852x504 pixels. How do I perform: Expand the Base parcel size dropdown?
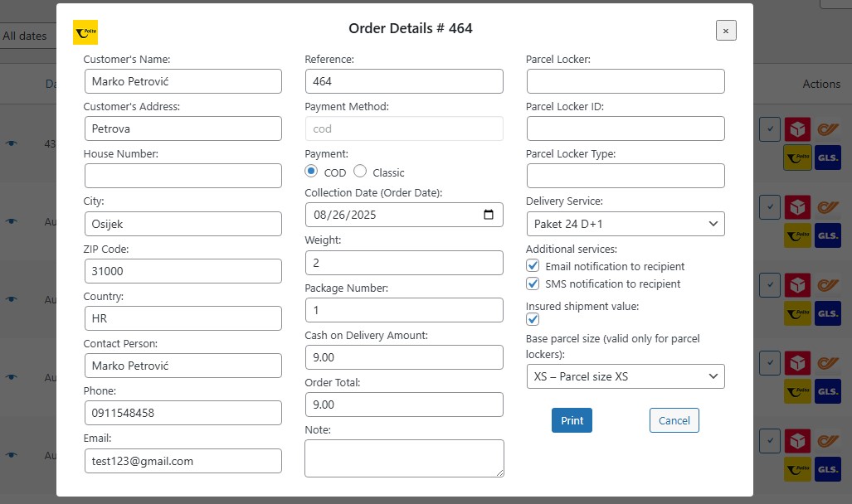(x=625, y=376)
